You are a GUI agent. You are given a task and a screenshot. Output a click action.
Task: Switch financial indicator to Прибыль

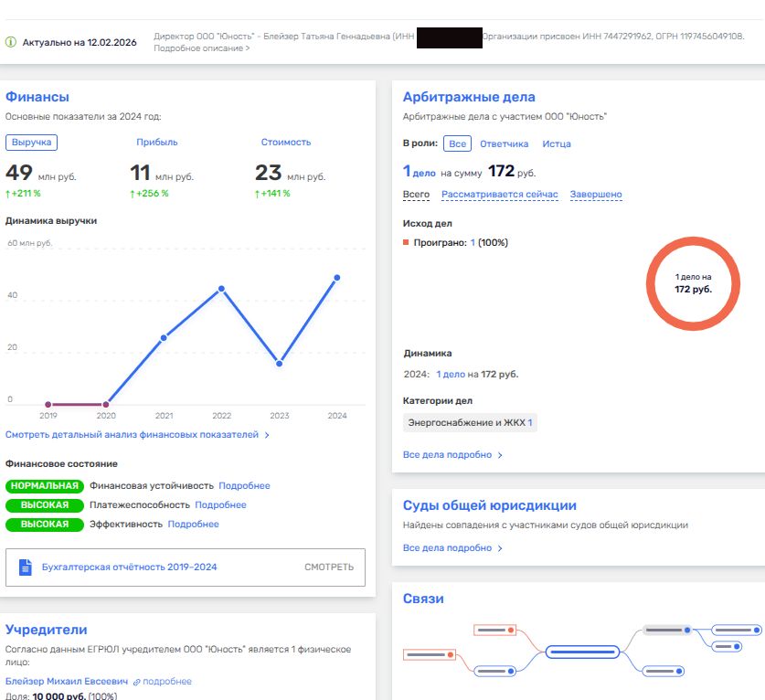coord(157,142)
